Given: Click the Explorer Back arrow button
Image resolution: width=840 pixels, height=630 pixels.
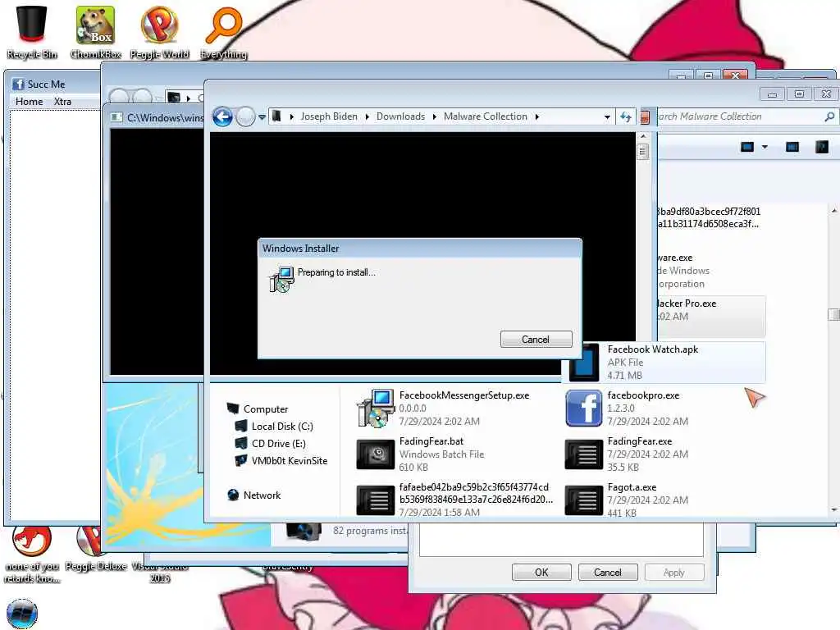Looking at the screenshot, I should point(222,116).
